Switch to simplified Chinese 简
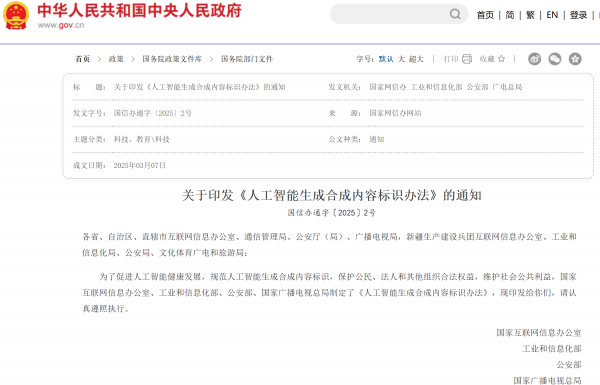Viewport: 600px width, 385px height. coord(510,15)
